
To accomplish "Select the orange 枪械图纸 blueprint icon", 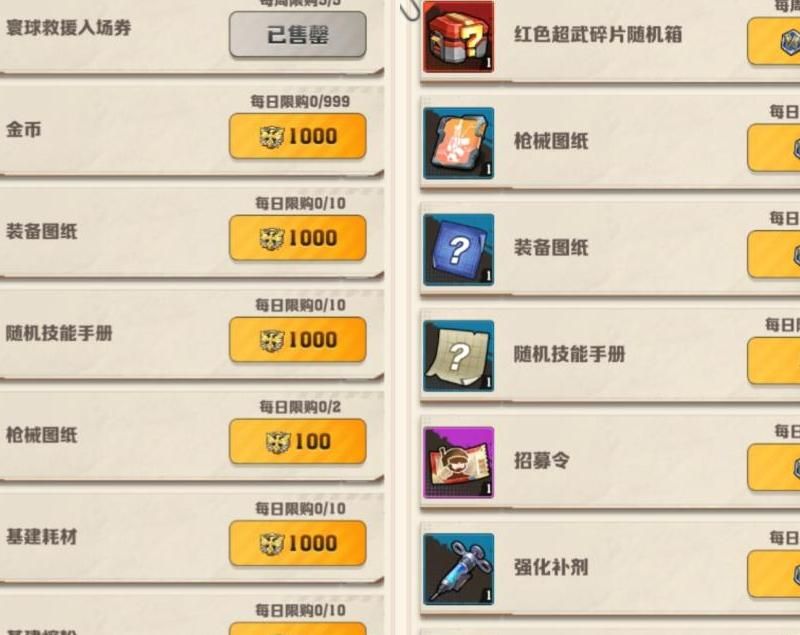I will click(x=458, y=143).
